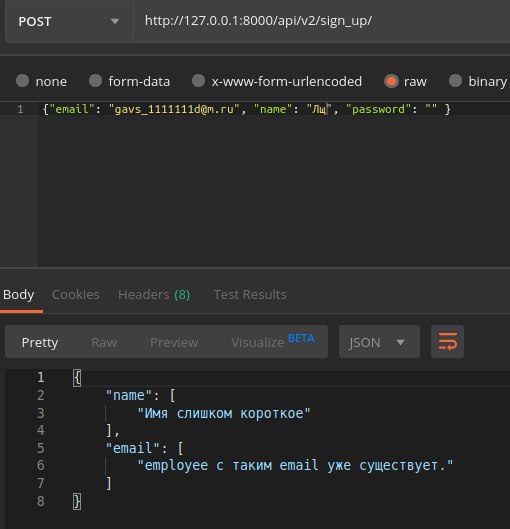Open the response Cookies tab

pos(76,295)
